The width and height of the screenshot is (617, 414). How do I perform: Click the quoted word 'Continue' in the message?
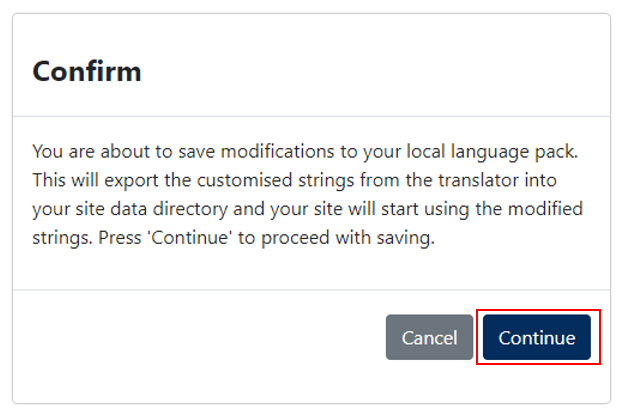pyautogui.click(x=190, y=238)
